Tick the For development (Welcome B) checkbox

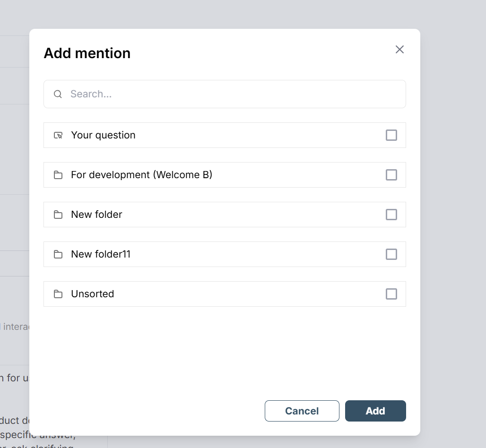[391, 175]
